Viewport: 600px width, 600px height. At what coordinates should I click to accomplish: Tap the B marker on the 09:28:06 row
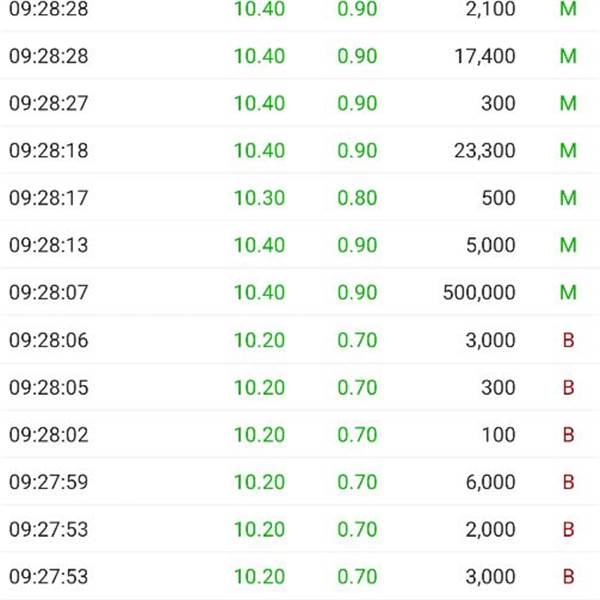[568, 340]
